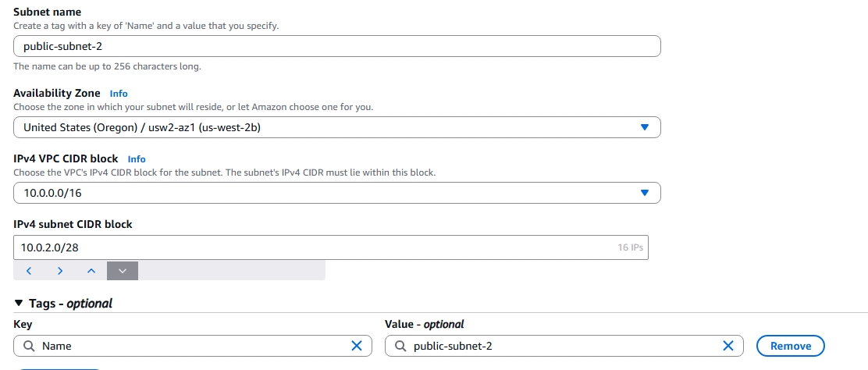This screenshot has width=868, height=370.
Task: Clear the tag Key field with X
Action: coord(357,346)
